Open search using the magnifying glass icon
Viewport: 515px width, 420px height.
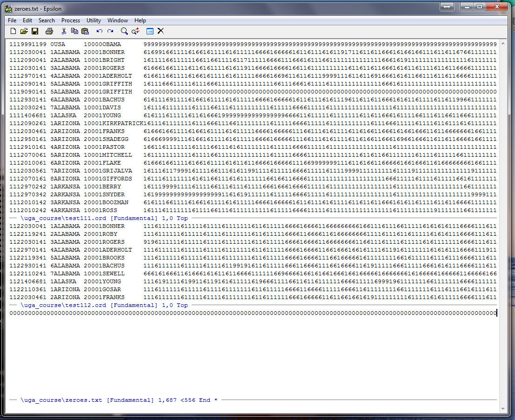pos(124,31)
